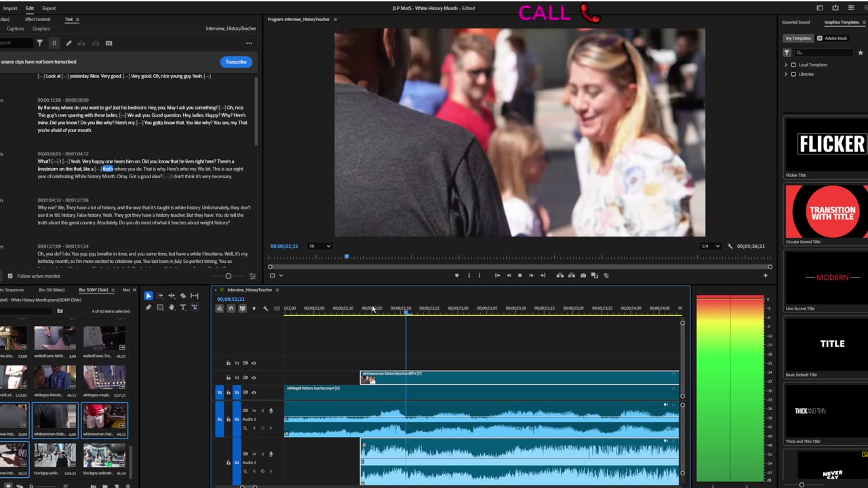This screenshot has height=488, width=868.
Task: Select the Slip tool
Action: pos(195,296)
